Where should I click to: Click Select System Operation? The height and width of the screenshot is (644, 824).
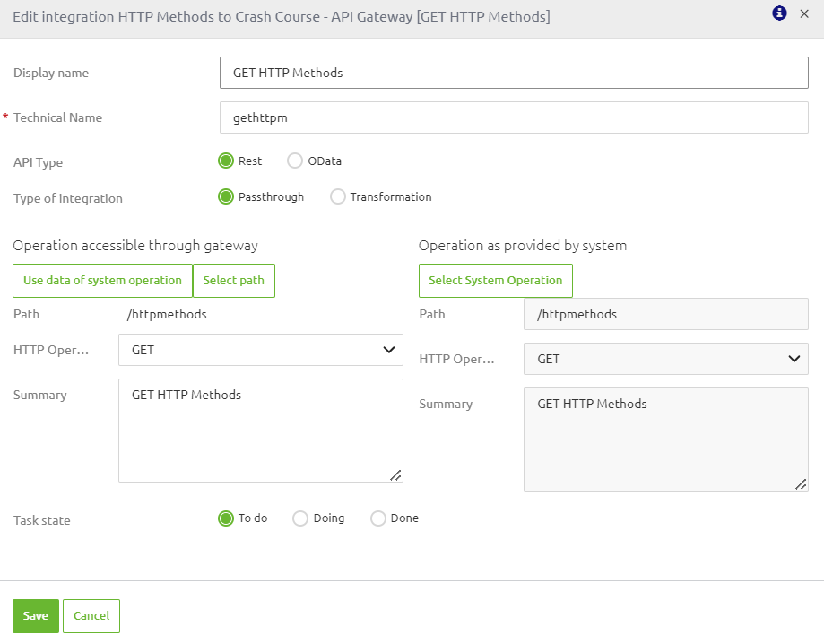[x=495, y=280]
